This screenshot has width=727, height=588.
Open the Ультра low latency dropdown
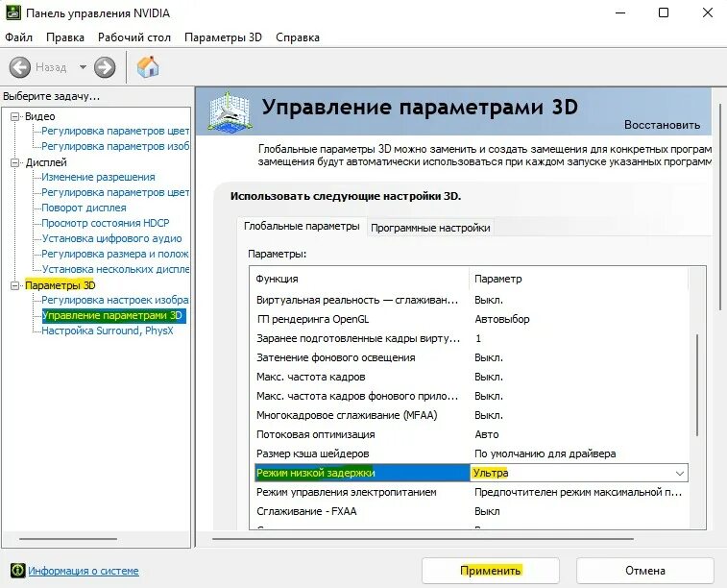tap(680, 473)
